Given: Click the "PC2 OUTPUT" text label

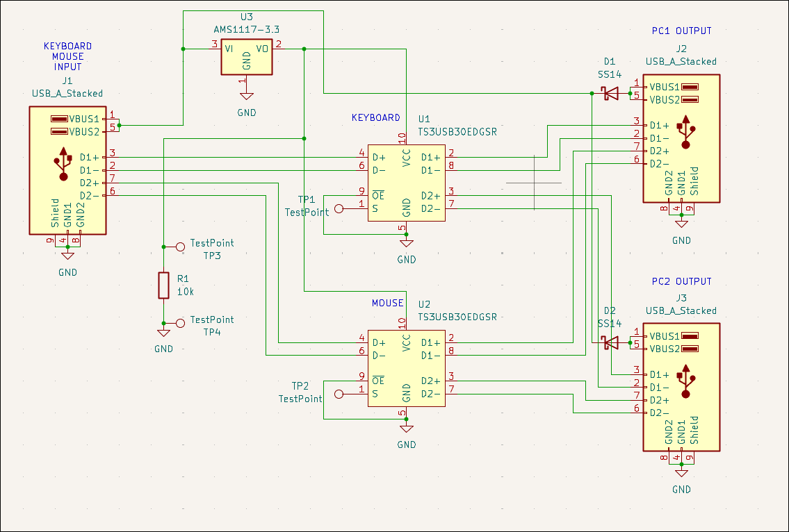Looking at the screenshot, I should pos(681,281).
